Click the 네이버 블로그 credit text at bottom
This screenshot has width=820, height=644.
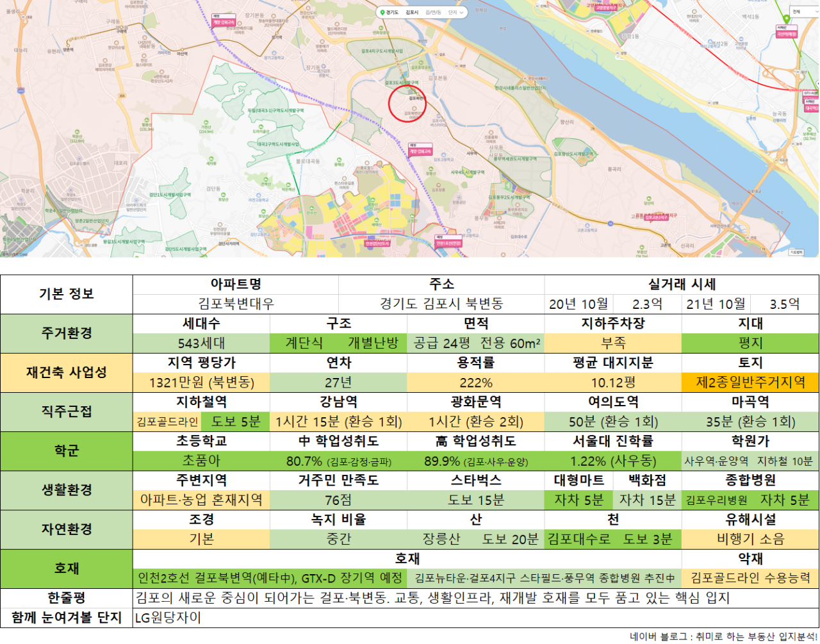point(723,636)
